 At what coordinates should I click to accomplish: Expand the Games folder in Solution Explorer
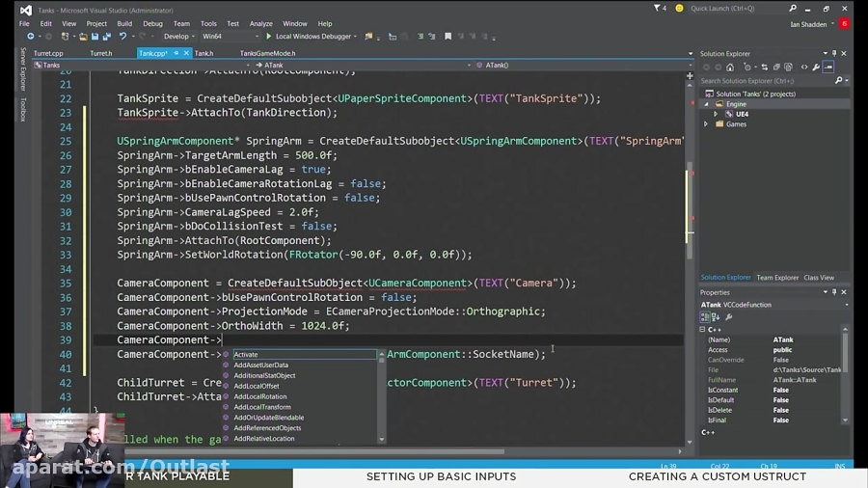tap(706, 124)
